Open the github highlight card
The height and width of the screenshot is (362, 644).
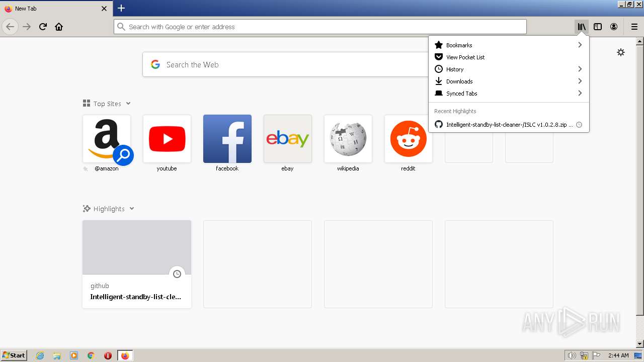pos(137,264)
